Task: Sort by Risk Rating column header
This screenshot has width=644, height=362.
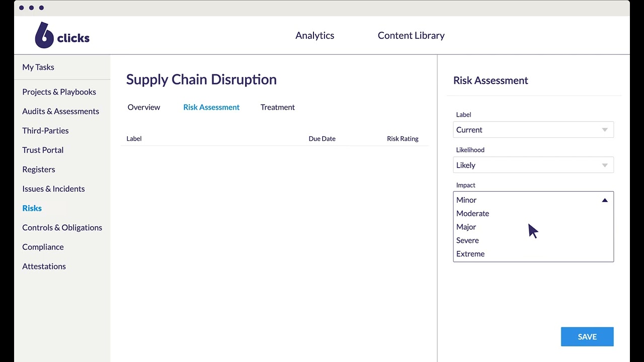Action: coord(403,139)
